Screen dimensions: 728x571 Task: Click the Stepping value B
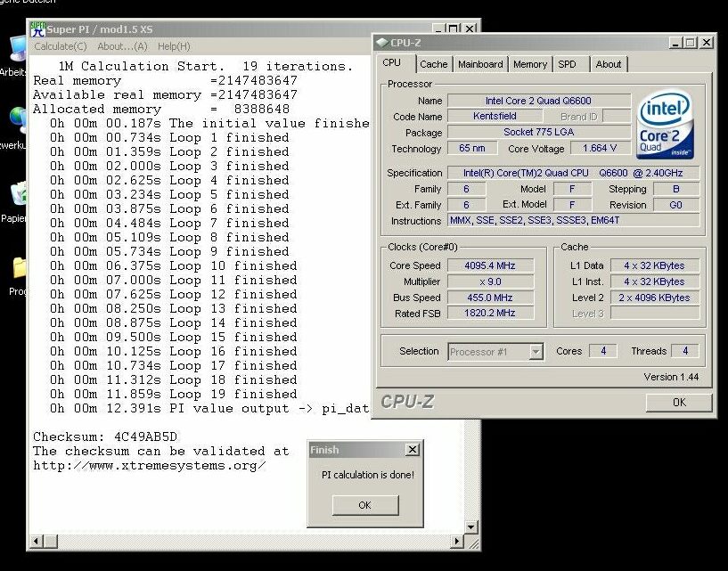[x=676, y=189]
